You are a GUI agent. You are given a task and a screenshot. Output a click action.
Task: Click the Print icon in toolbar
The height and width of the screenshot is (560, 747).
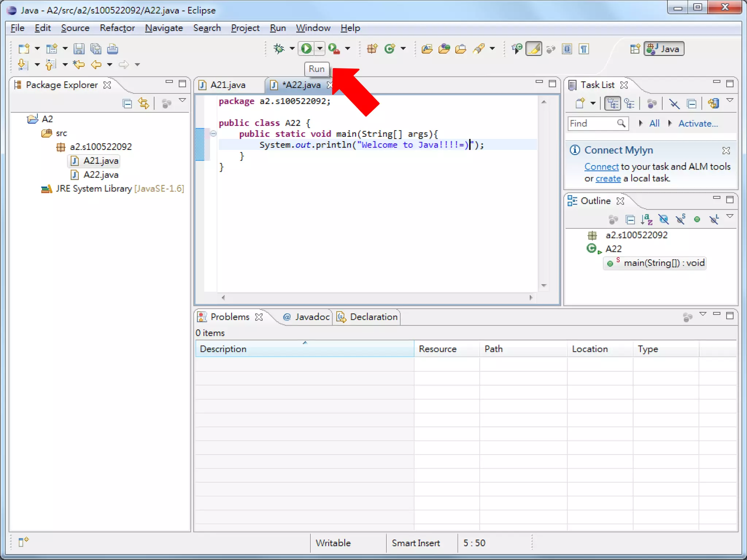click(112, 48)
